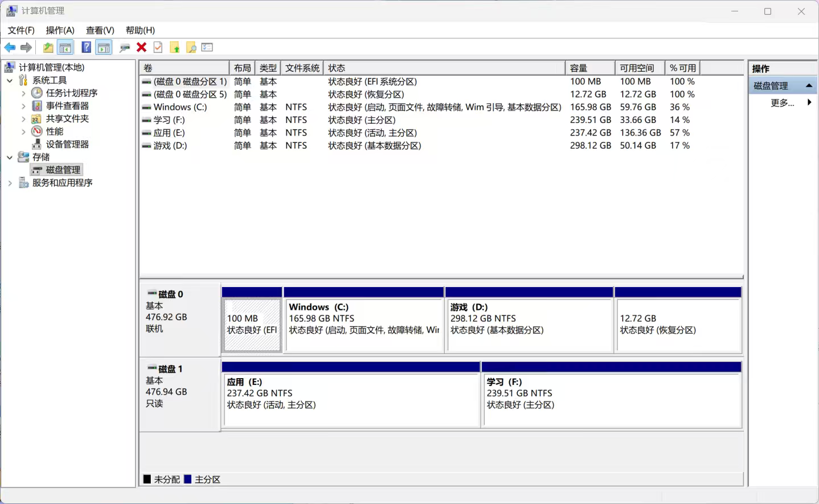Collapse the 存储 tree node
819x504 pixels.
click(x=10, y=157)
